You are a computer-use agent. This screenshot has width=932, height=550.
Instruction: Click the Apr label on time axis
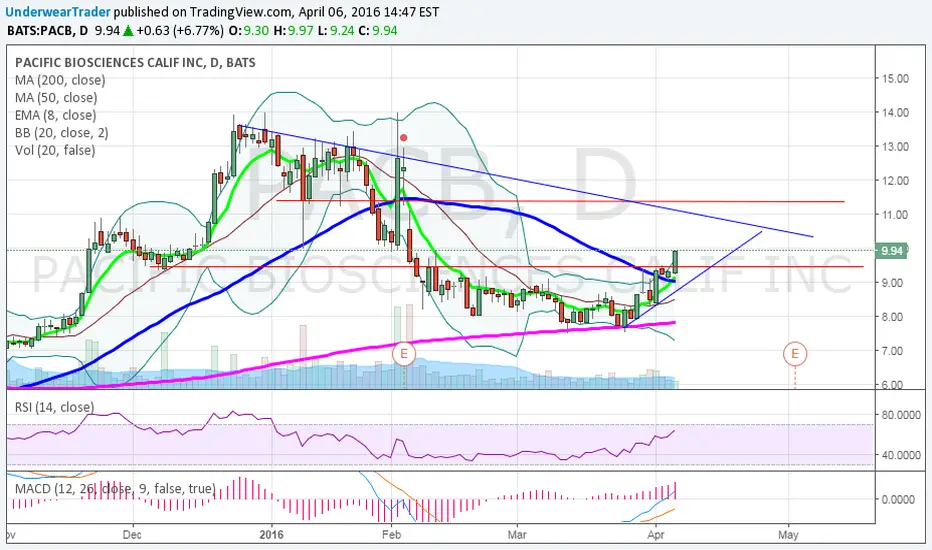click(656, 535)
